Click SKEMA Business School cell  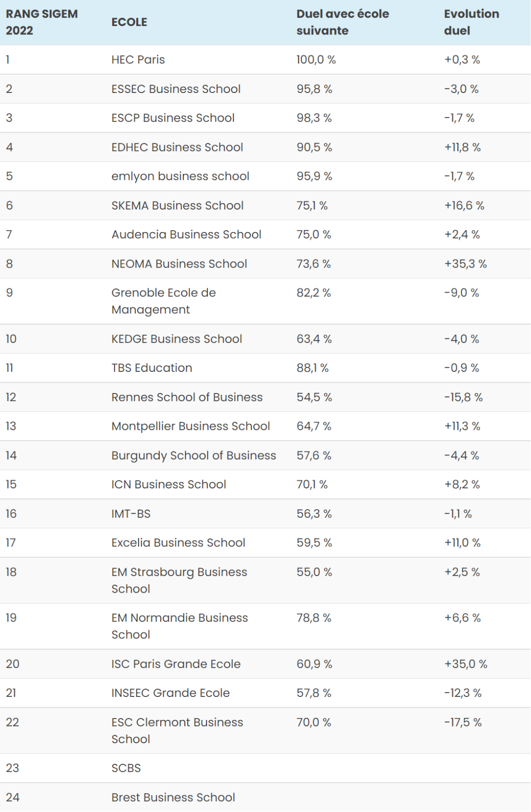pos(177,206)
